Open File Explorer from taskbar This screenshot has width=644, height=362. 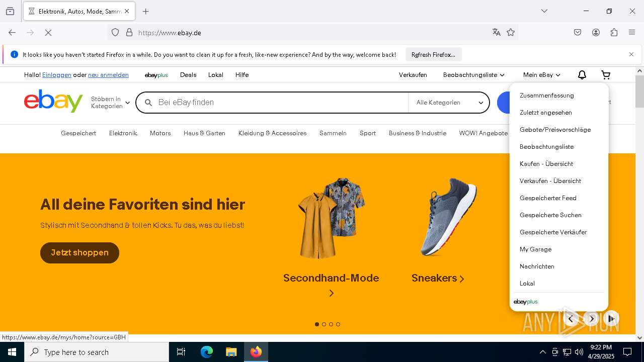point(231,352)
